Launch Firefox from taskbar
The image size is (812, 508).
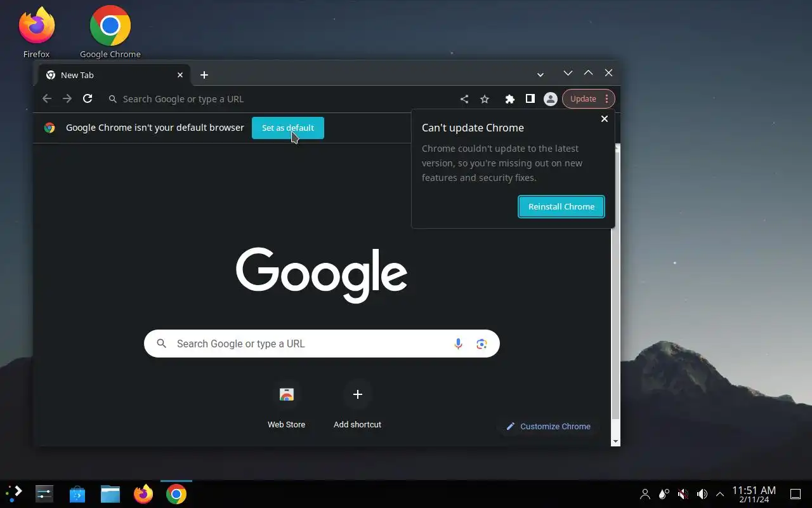pyautogui.click(x=143, y=494)
